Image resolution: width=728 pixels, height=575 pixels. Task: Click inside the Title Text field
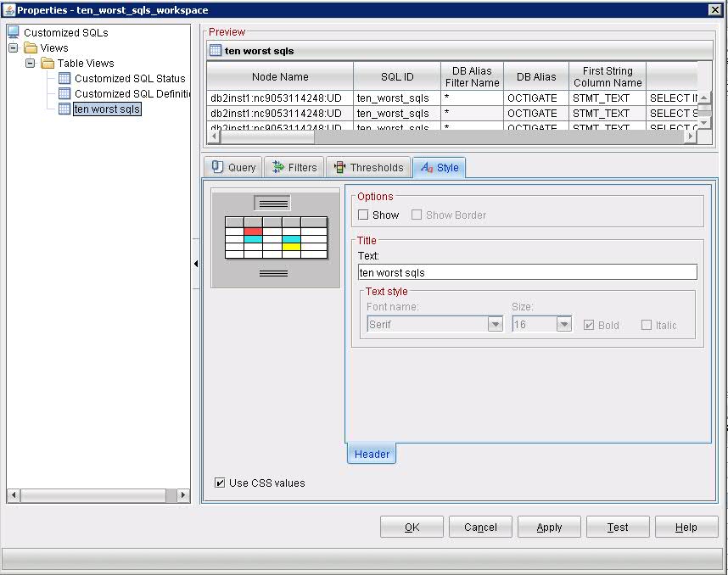pos(526,271)
